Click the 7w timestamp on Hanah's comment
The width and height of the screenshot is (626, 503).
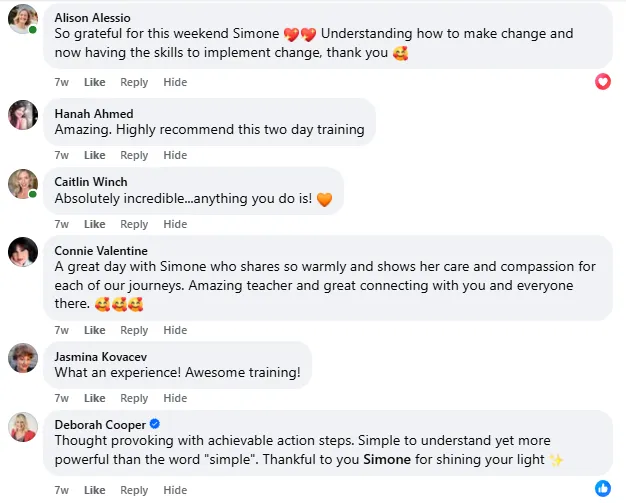[x=62, y=155]
